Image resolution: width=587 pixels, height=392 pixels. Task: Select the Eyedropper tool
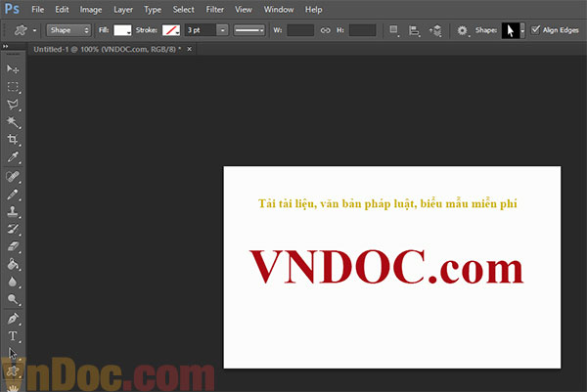(13, 157)
